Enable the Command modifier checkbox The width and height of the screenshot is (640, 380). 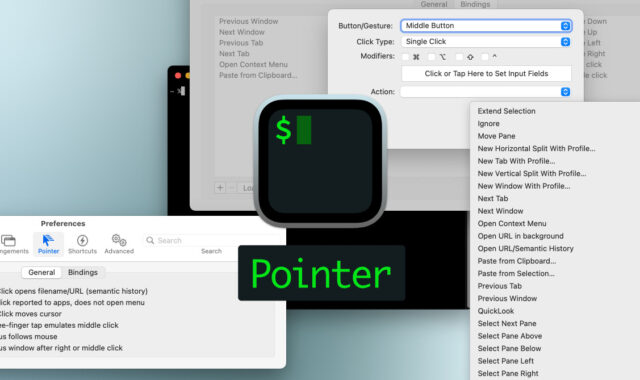coord(405,57)
